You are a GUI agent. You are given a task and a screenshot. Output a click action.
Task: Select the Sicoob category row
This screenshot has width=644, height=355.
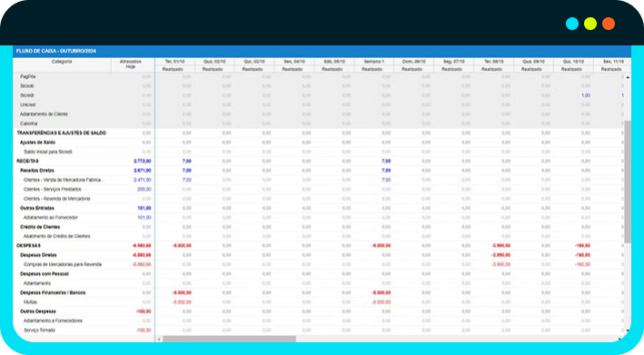pyautogui.click(x=320, y=86)
